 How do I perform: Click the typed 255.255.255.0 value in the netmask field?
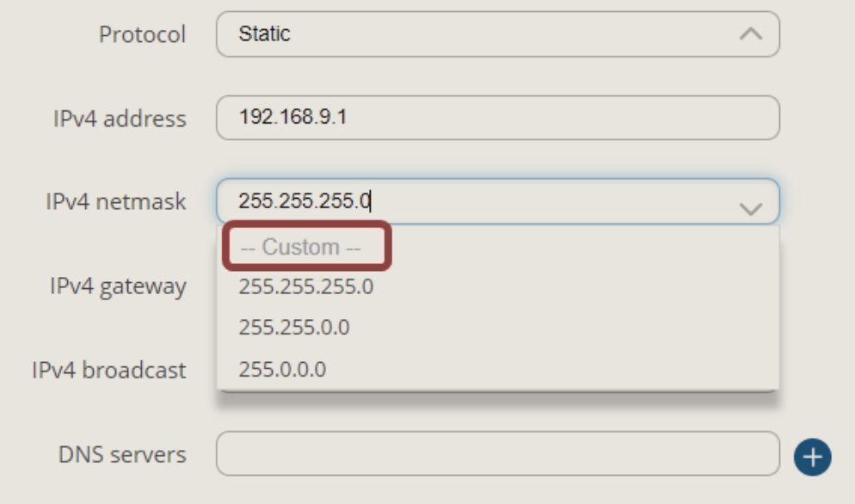(304, 200)
